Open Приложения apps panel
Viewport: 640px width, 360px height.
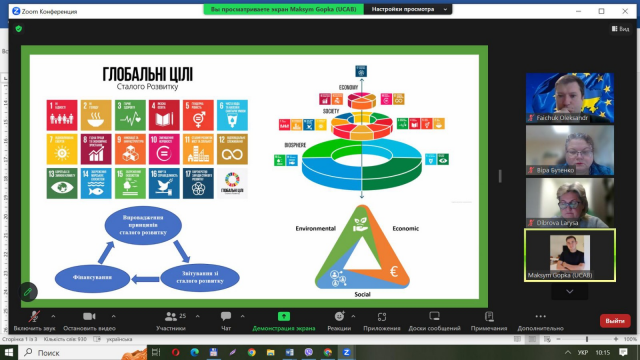[x=382, y=321]
